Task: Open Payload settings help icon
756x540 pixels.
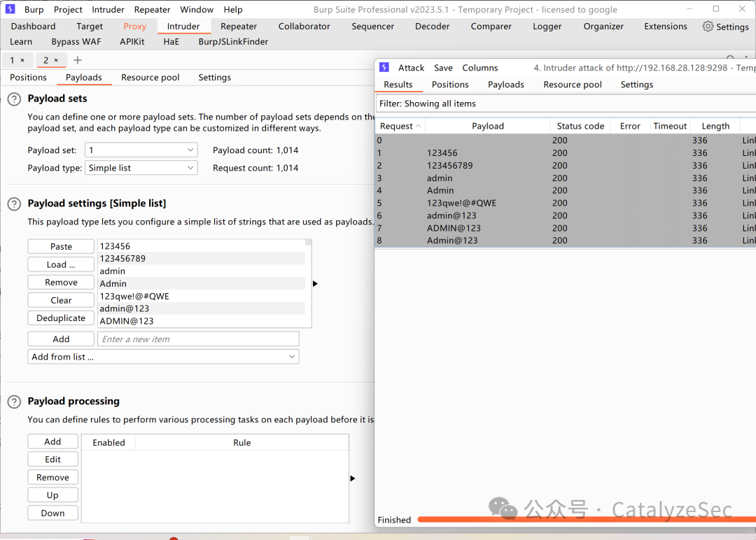Action: (15, 204)
